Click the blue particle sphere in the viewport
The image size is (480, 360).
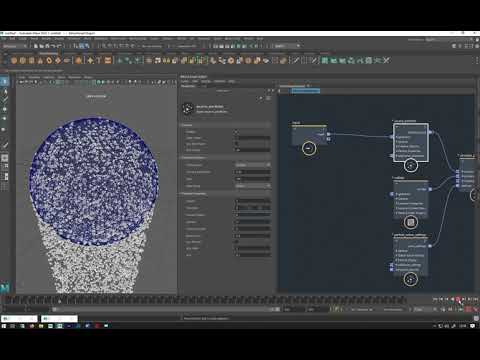point(94,181)
